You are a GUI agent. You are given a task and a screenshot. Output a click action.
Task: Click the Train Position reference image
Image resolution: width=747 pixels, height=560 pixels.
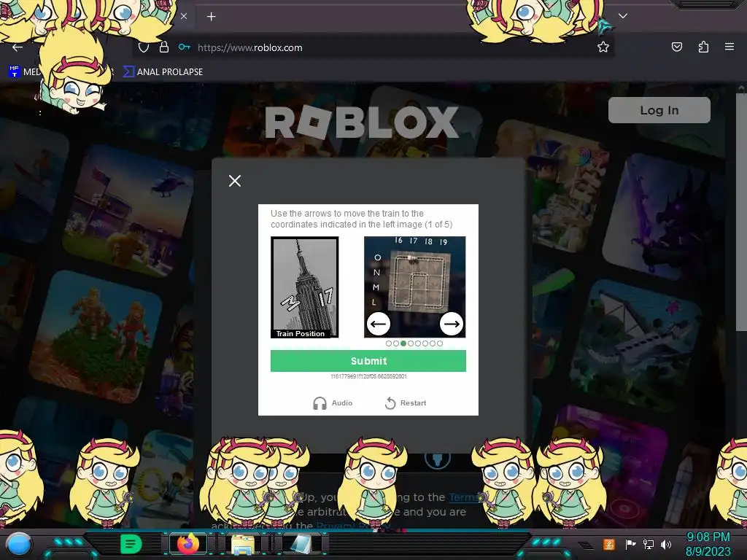pos(305,287)
